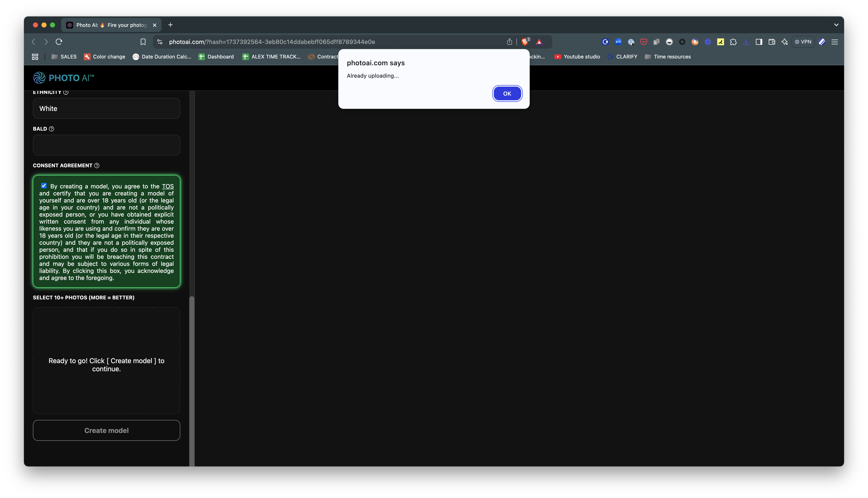
Task: Click the Brave Shields lion icon
Action: pos(524,42)
